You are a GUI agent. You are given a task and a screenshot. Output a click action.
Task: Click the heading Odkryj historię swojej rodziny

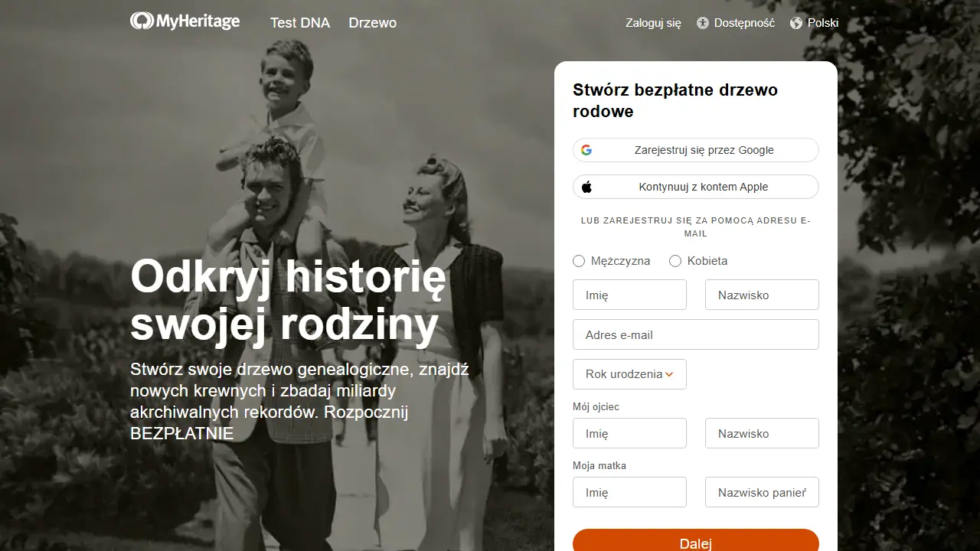point(288,300)
